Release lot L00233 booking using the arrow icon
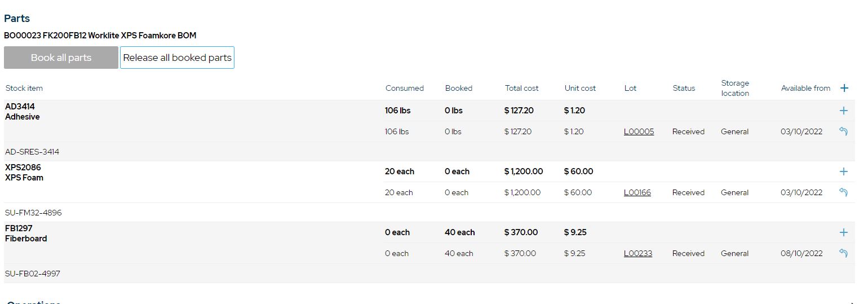Image resolution: width=868 pixels, height=304 pixels. tap(843, 253)
